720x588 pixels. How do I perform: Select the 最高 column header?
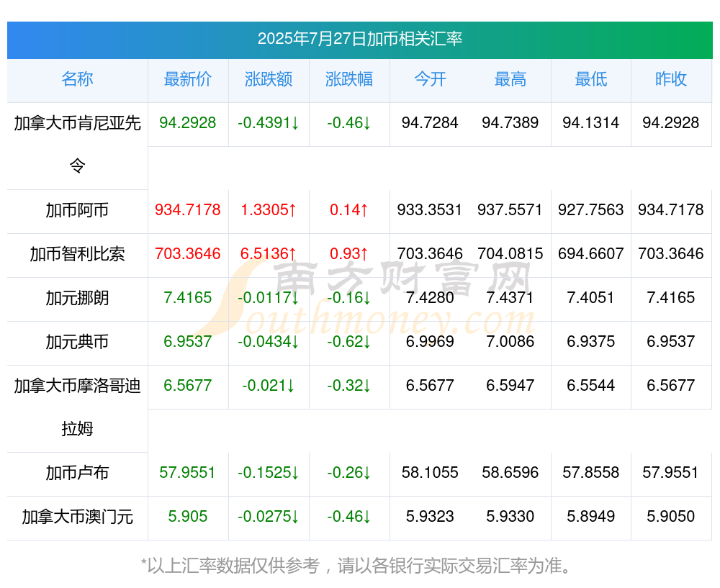pyautogui.click(x=510, y=79)
